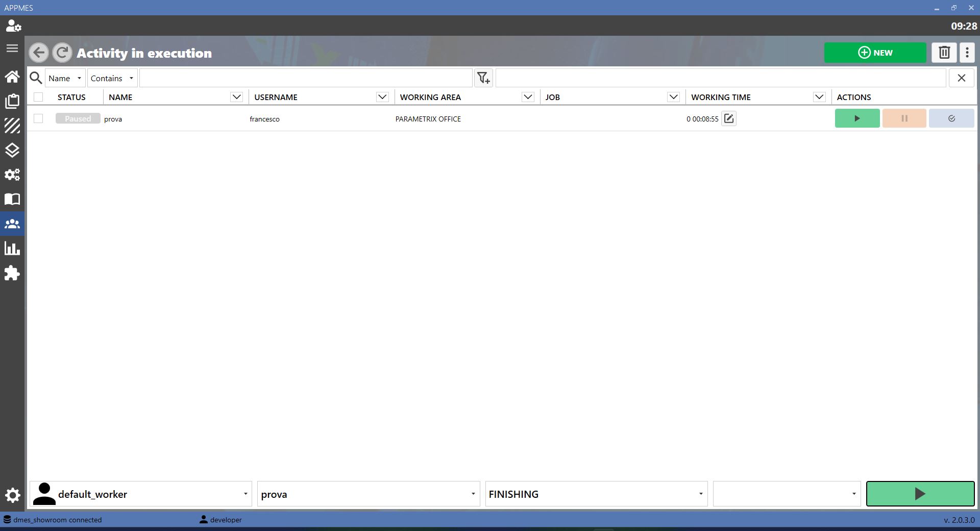This screenshot has height=531, width=980.
Task: Toggle the select-all header checkbox
Action: [x=38, y=97]
